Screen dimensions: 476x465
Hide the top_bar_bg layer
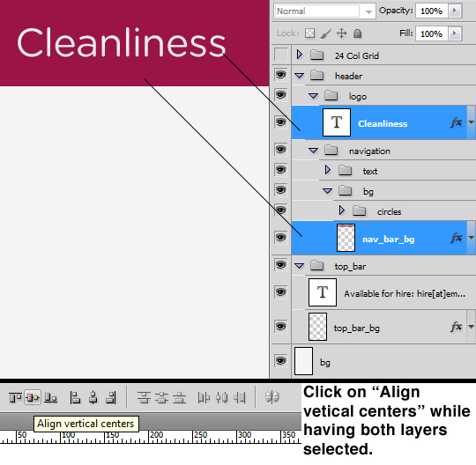[x=281, y=327]
